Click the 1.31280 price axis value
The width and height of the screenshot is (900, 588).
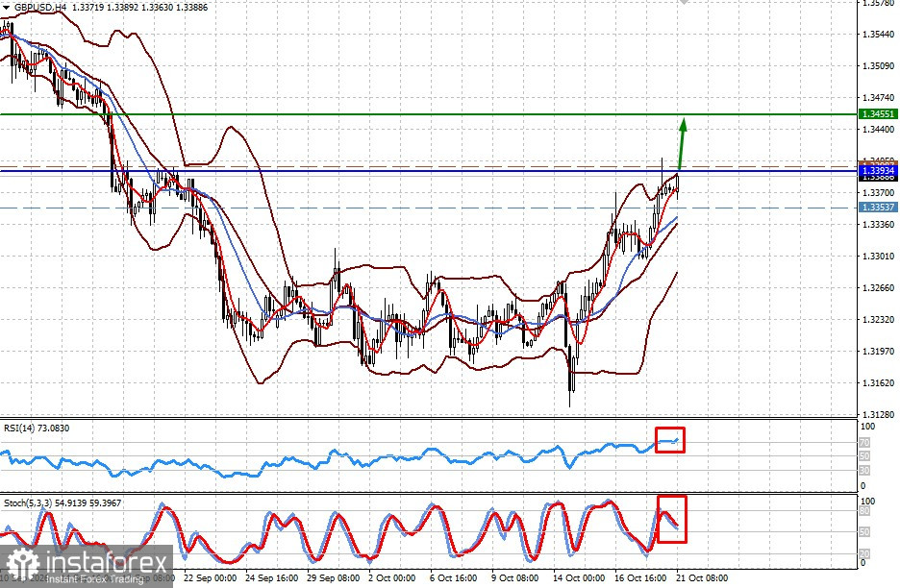pyautogui.click(x=879, y=414)
